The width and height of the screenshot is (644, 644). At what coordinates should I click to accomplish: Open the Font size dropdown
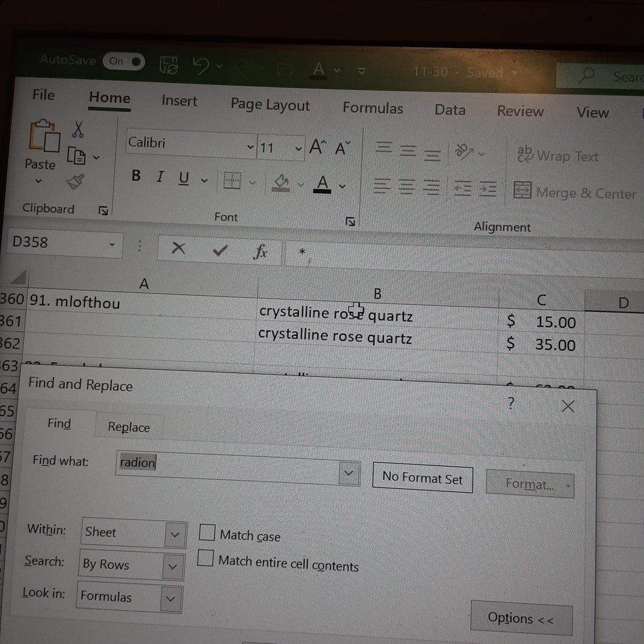[298, 148]
